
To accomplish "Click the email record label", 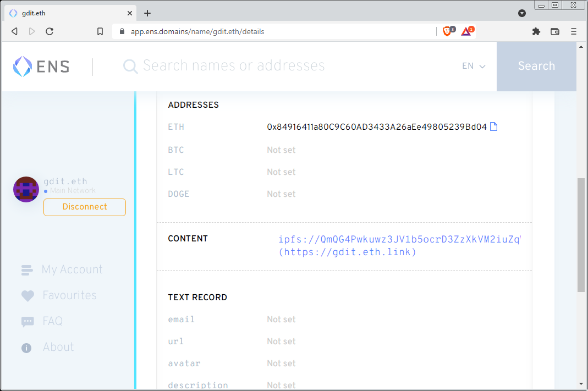I will tap(181, 320).
